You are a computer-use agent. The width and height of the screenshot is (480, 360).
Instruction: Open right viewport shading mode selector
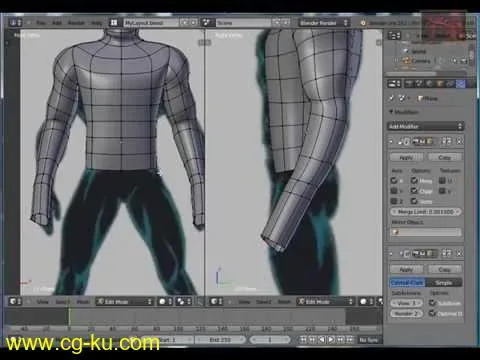click(366, 301)
